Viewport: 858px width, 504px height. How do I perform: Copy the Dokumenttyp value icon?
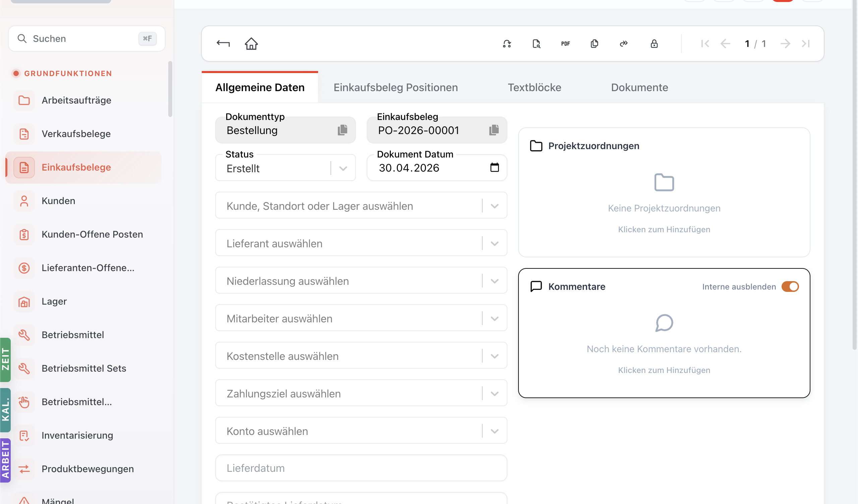coord(343,130)
